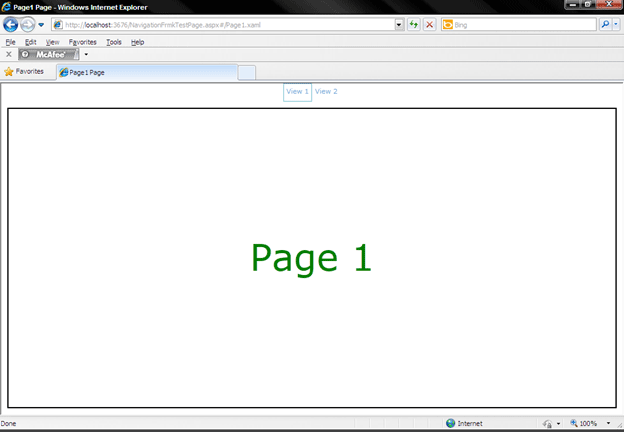Open the View menu
Image resolution: width=624 pixels, height=432 pixels.
point(53,42)
